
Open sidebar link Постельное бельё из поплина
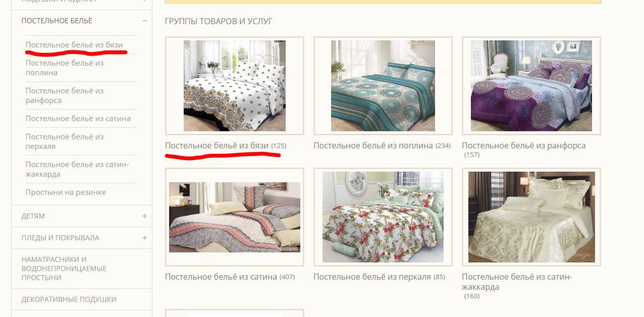65,68
